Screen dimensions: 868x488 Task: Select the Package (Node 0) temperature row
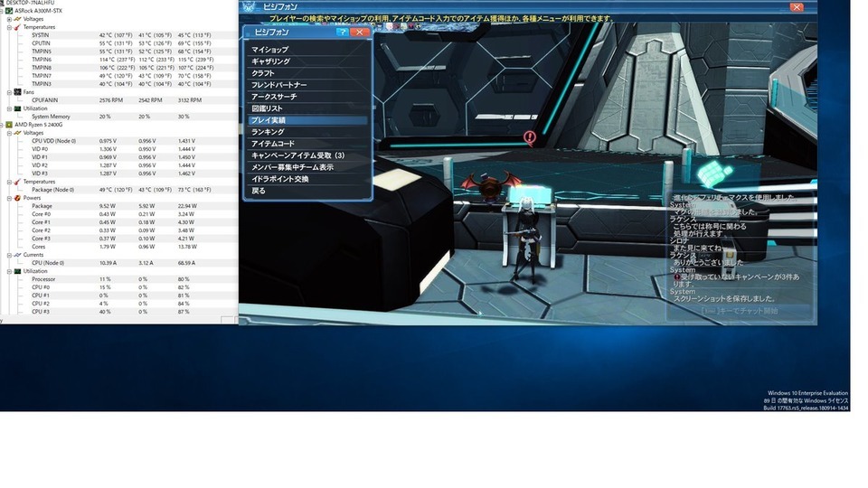[119, 190]
